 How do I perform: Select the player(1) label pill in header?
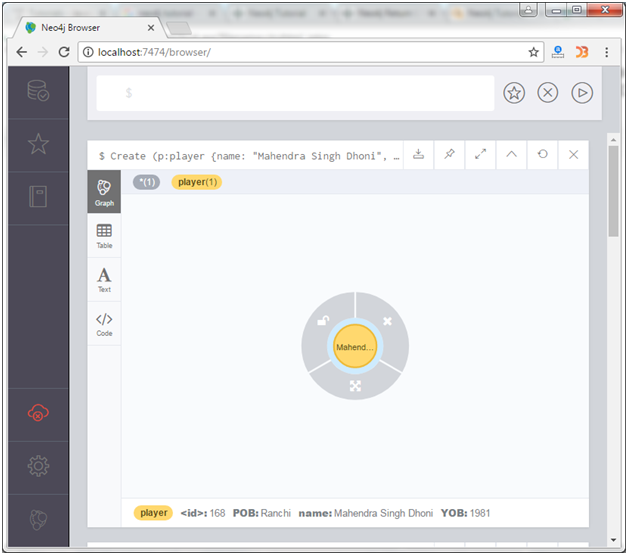click(197, 182)
